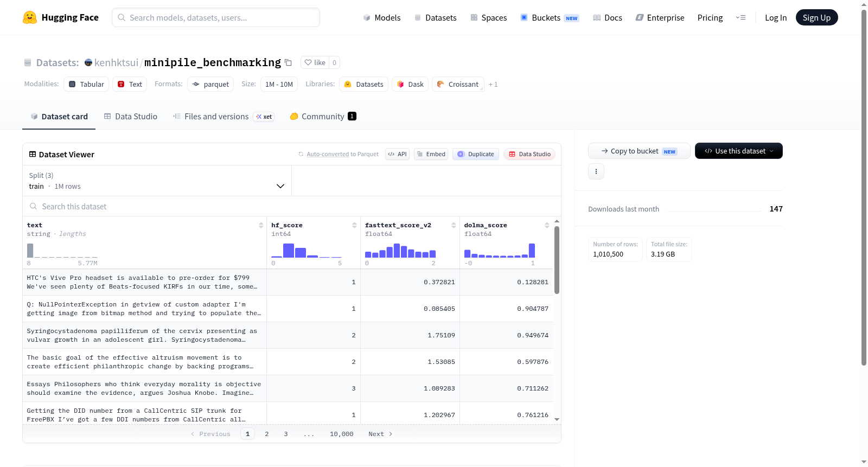Like the dataset with the heart button
This screenshot has height=467, width=868.
(315, 62)
